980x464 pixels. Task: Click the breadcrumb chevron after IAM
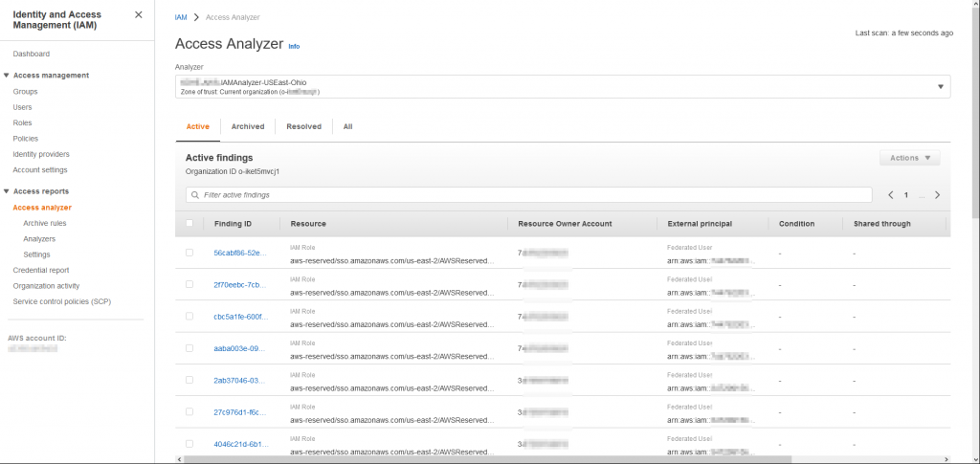click(196, 17)
